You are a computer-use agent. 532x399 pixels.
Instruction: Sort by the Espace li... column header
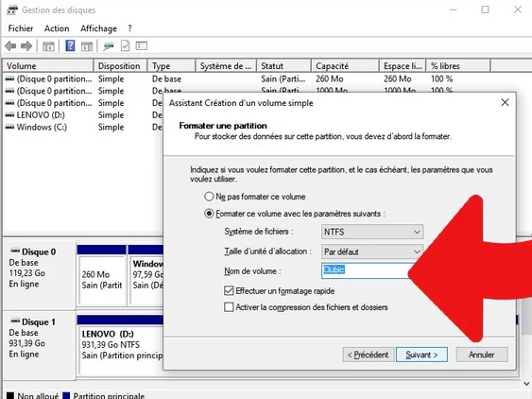(x=403, y=65)
